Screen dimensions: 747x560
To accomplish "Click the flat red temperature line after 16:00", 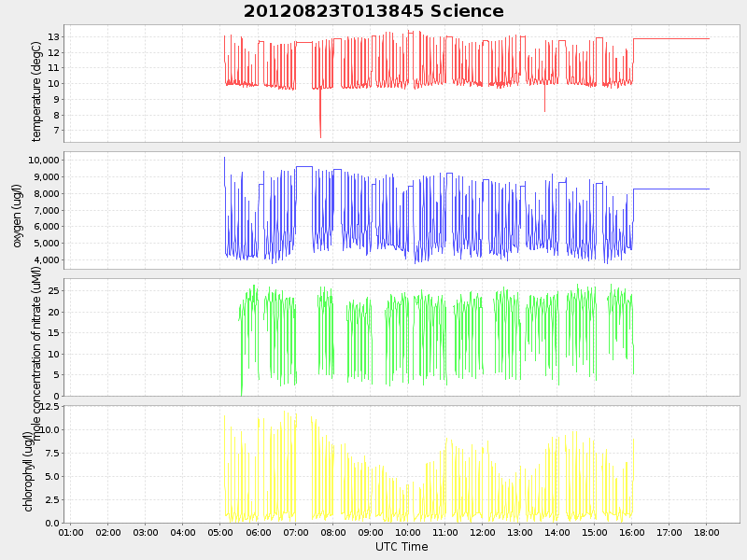I will [x=671, y=39].
